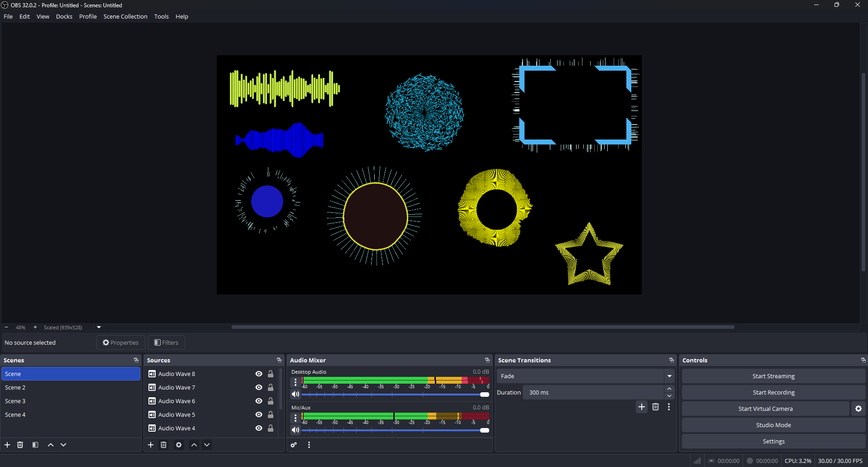Mute Desktop Audio with the speaker icon

coord(296,394)
